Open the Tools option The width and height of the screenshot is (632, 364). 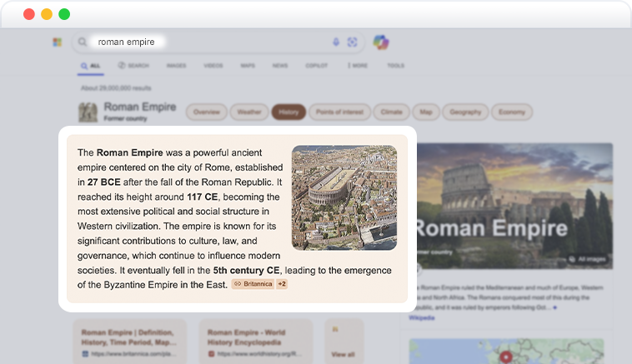(396, 65)
